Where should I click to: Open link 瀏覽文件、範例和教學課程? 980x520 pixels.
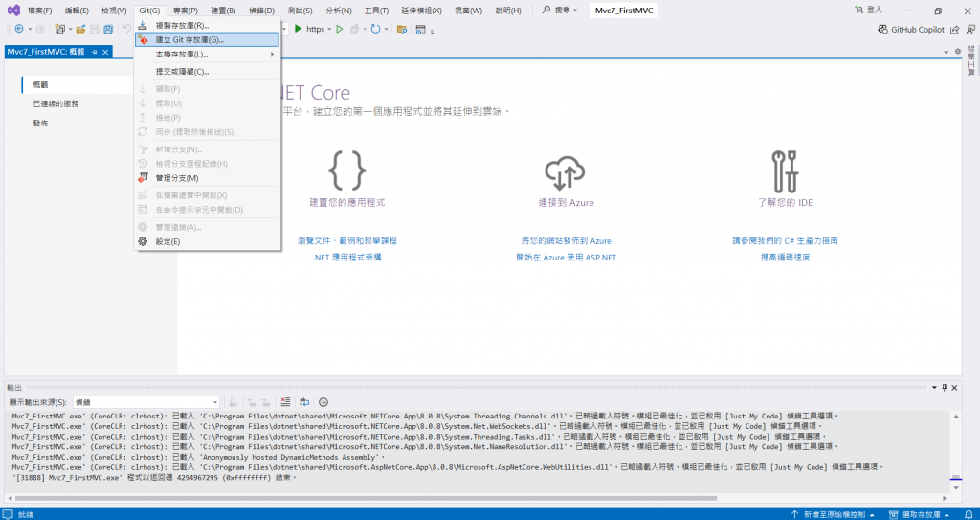pos(347,241)
